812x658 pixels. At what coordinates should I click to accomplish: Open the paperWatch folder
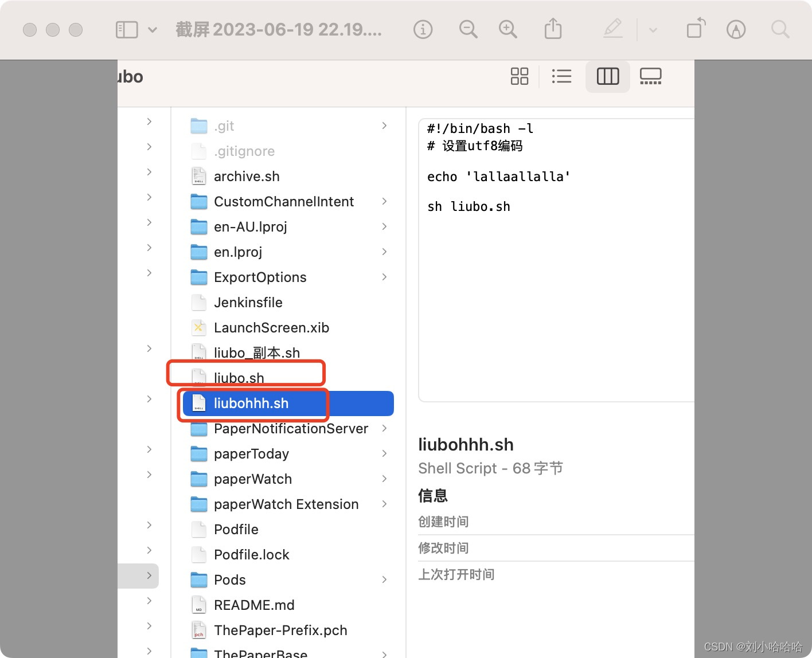click(253, 479)
